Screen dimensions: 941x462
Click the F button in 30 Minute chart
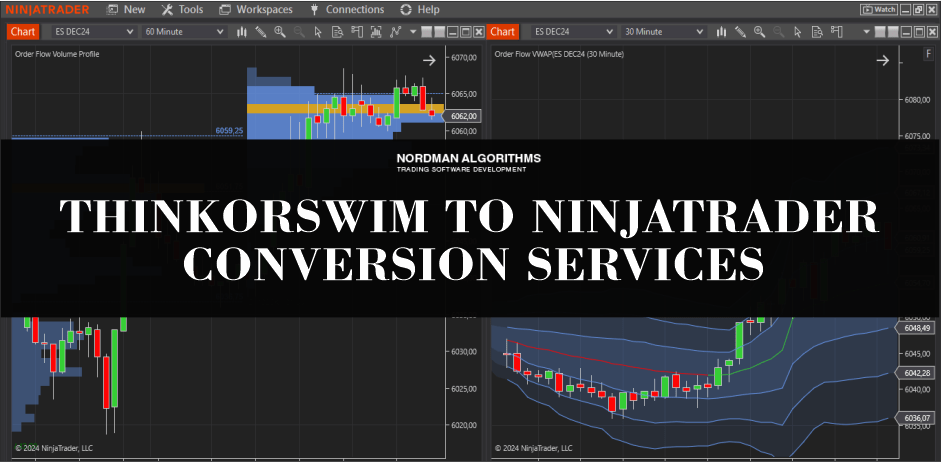[928, 54]
